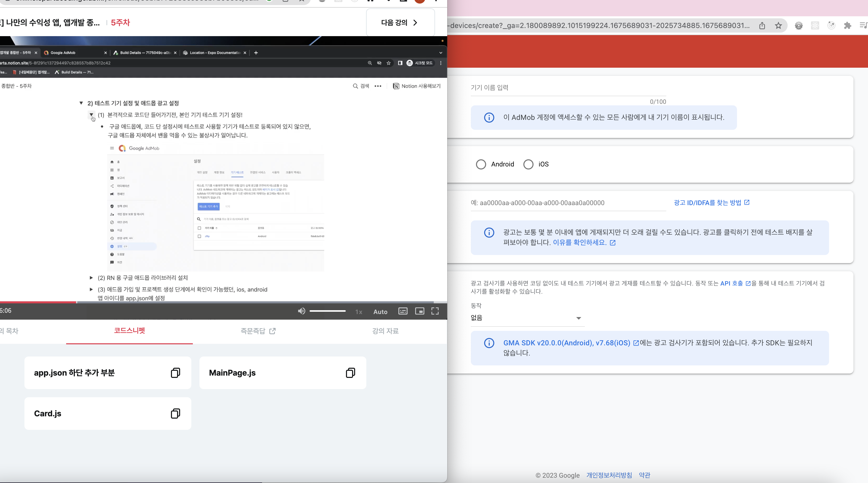Open the GMA SDK v20.0.0(Android), v7.68(iOS) link
Screen dimensions: 868x483
coord(571,343)
